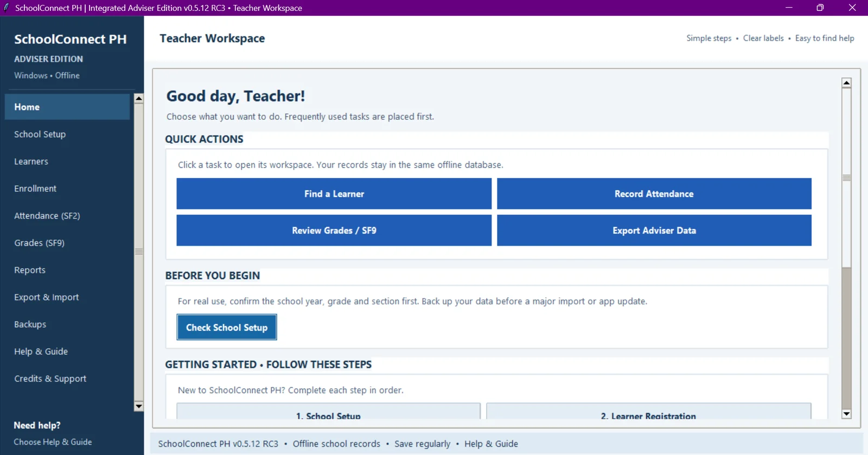Click the 'SchoolConnect PH' sidebar logo text
Screen dimensions: 868x455
click(x=71, y=39)
